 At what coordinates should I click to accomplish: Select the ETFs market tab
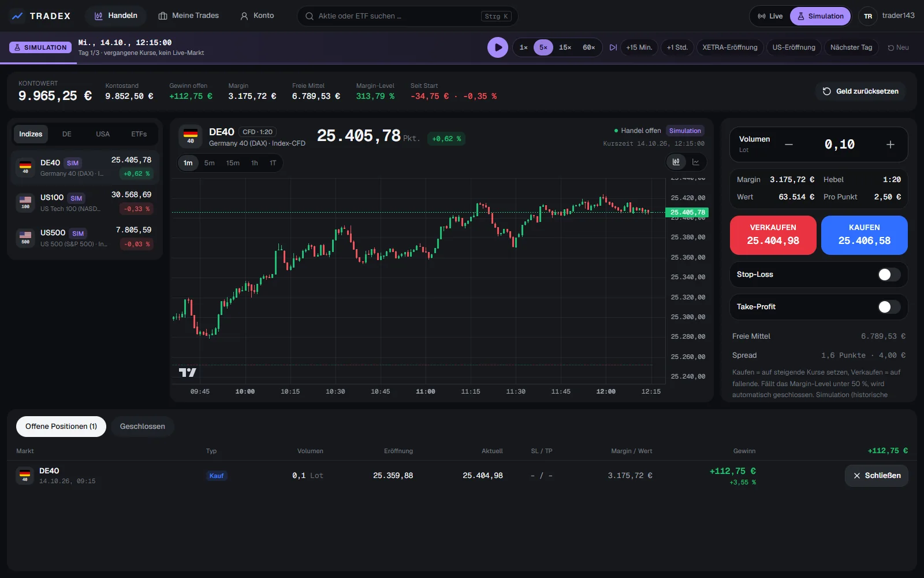[139, 134]
